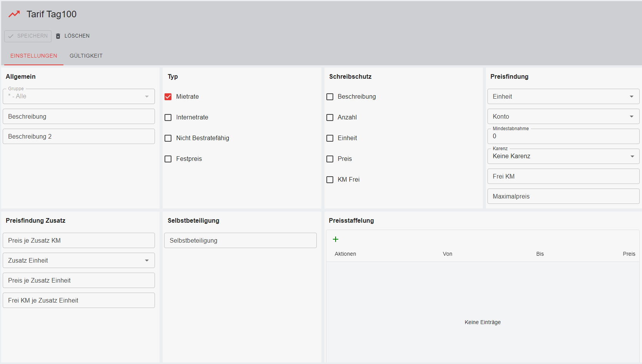Click the Speichern button

pos(28,36)
